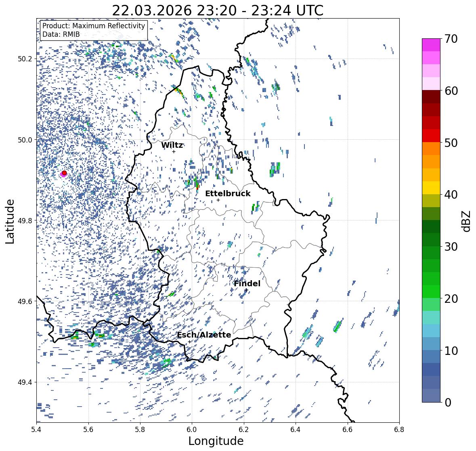
Task: Click the 50.2 latitude tick label
Action: 25,59
